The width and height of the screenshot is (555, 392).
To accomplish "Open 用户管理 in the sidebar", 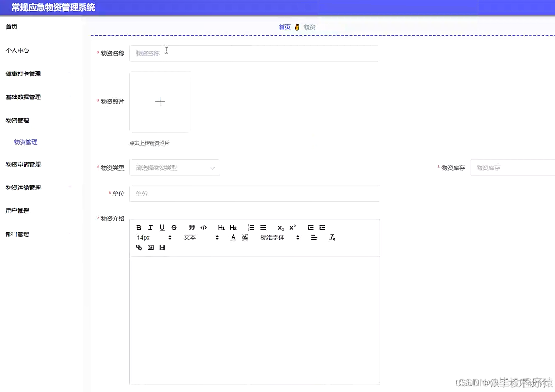I will (x=17, y=211).
